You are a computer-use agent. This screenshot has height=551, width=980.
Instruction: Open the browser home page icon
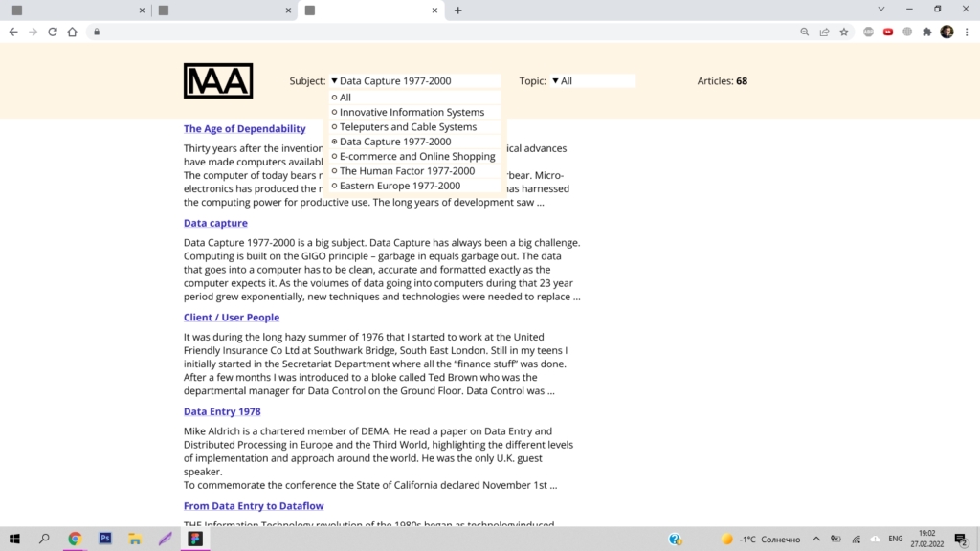[x=73, y=32]
